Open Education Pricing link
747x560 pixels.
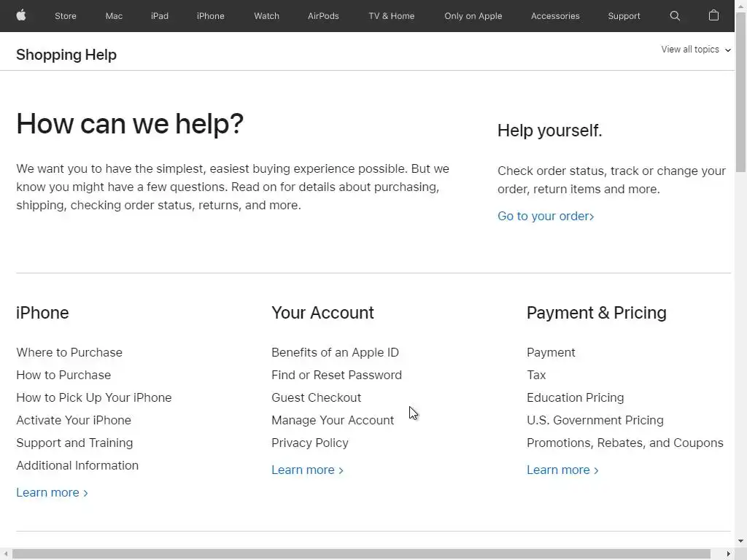pyautogui.click(x=575, y=397)
